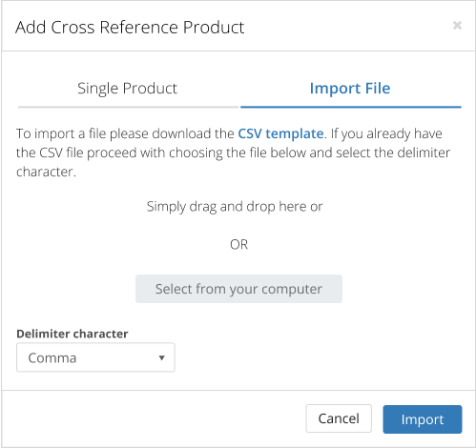476x448 pixels.
Task: Download the CSV template
Action: pos(280,133)
